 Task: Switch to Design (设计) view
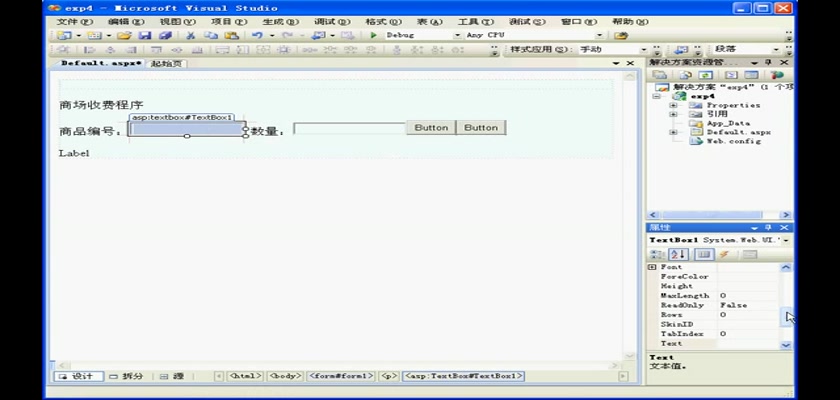click(x=76, y=377)
